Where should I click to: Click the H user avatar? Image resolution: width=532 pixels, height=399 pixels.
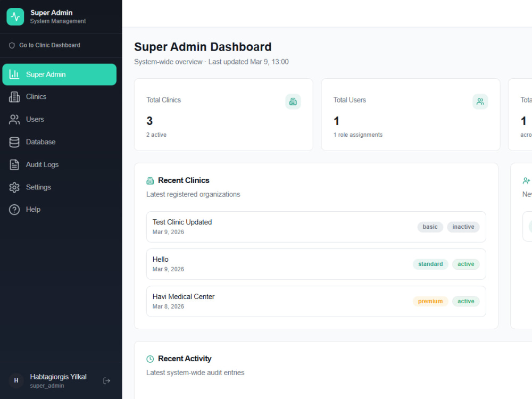tap(16, 381)
